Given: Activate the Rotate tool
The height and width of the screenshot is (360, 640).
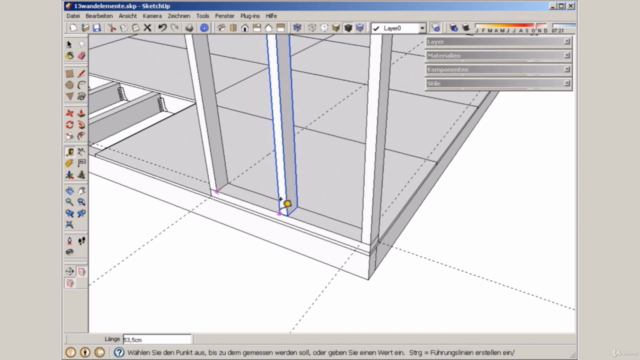Looking at the screenshot, I should [69, 124].
